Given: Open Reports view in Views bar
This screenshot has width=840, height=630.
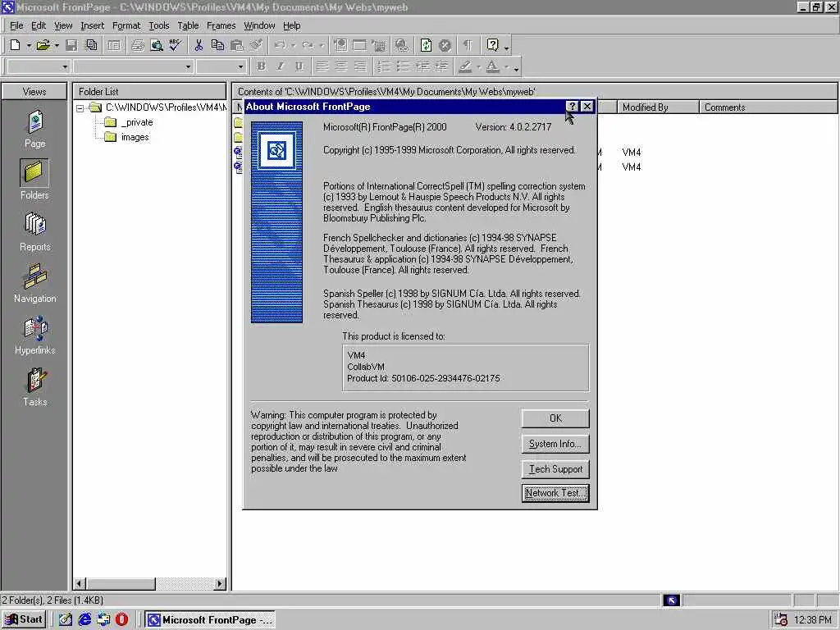Looking at the screenshot, I should click(34, 231).
